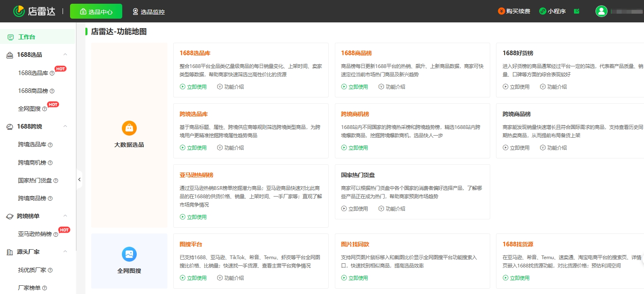Screen dimensions: 644x294
Task: Click 立即使用 on 国家热门货盘 card
Action: [355, 209]
